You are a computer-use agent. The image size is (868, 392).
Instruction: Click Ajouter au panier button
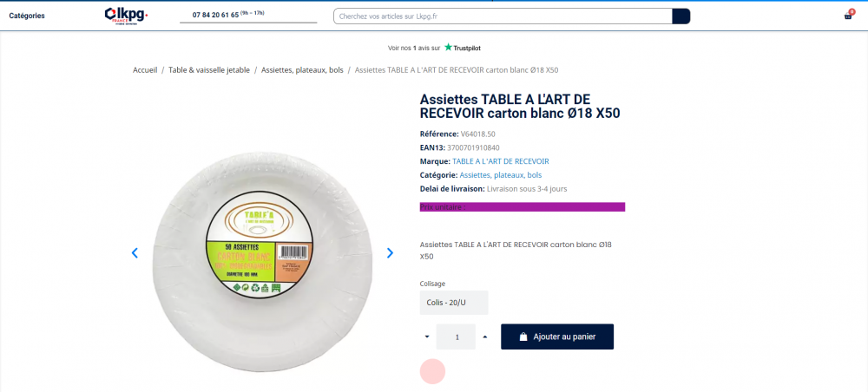pos(557,336)
